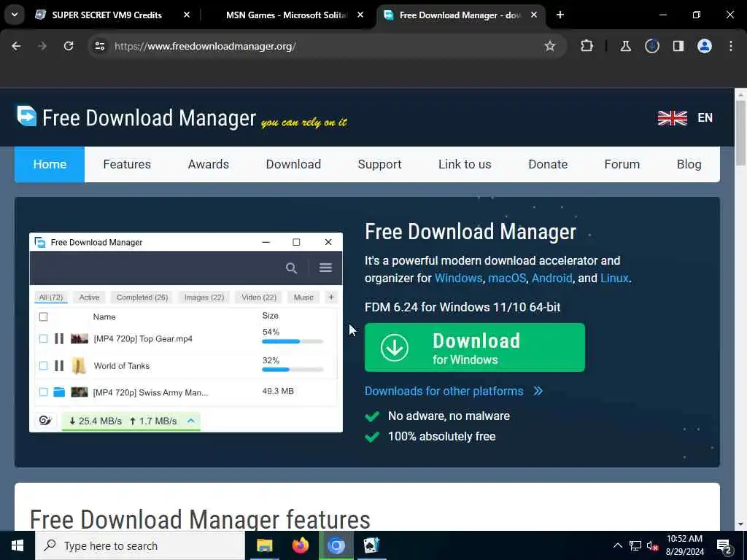
Task: Click the snail speed-mode icon
Action: tap(45, 421)
